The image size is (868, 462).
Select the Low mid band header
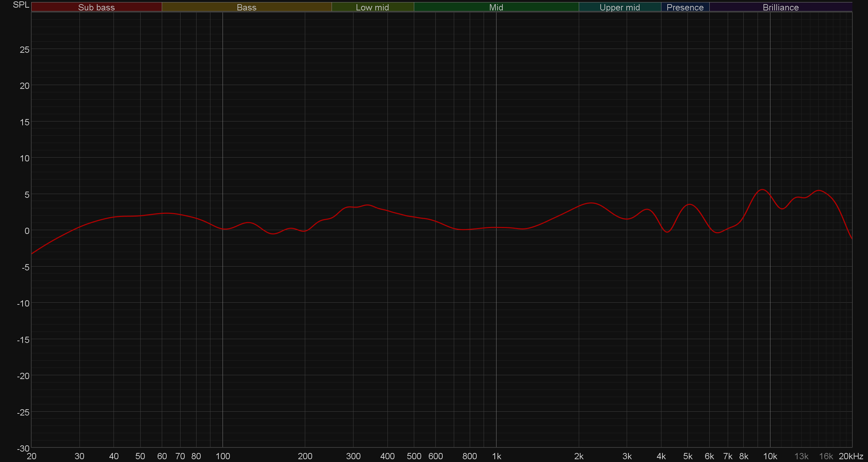372,7
